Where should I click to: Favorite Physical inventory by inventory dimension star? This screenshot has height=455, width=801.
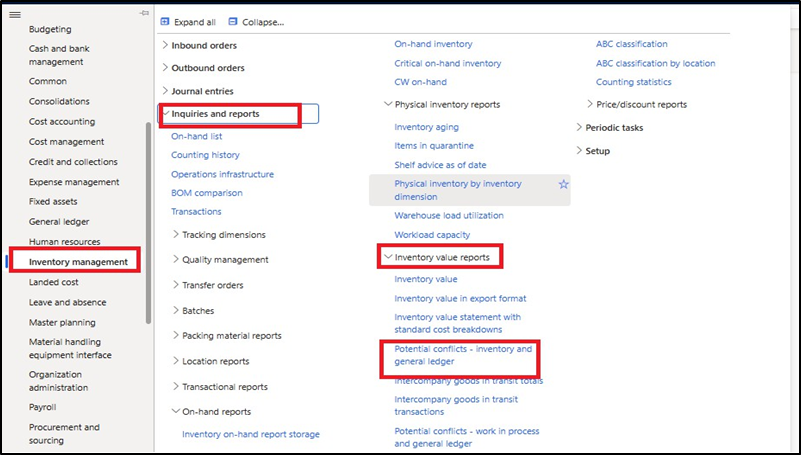[x=563, y=184]
